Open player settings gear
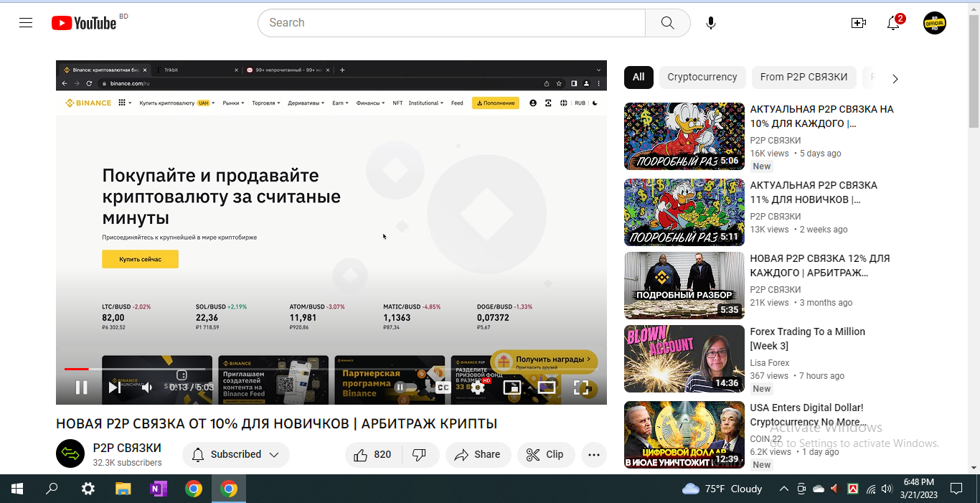The image size is (980, 503). tap(478, 387)
